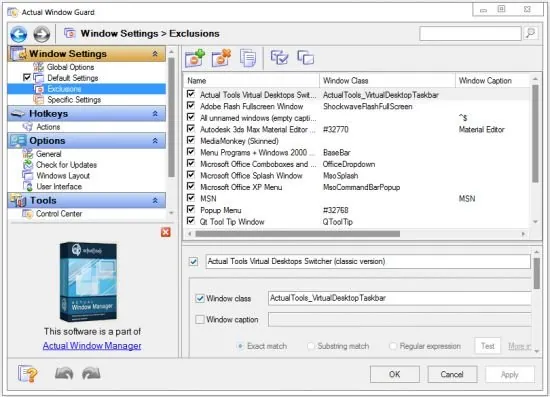Open the Actual Window Manager link
This screenshot has height=397, width=550.
point(92,346)
